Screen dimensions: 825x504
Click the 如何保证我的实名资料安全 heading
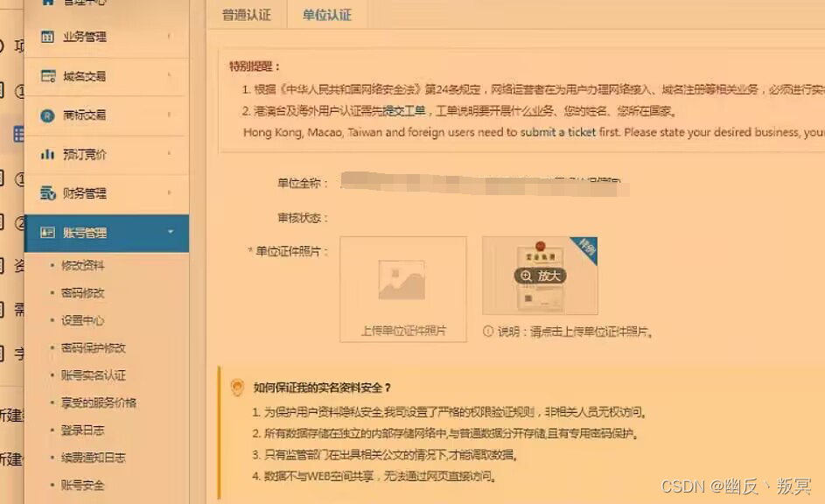[322, 388]
